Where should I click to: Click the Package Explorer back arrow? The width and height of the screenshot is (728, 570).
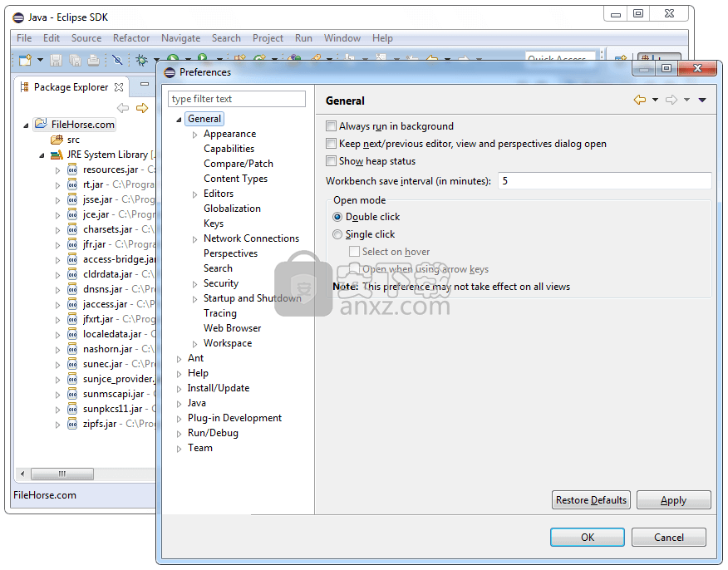coord(122,108)
